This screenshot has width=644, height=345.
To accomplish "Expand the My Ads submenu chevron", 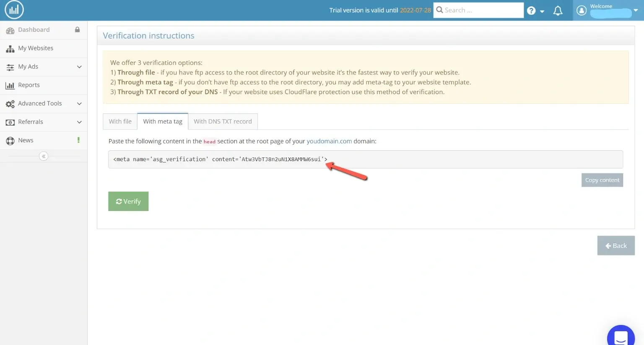I will 79,67.
